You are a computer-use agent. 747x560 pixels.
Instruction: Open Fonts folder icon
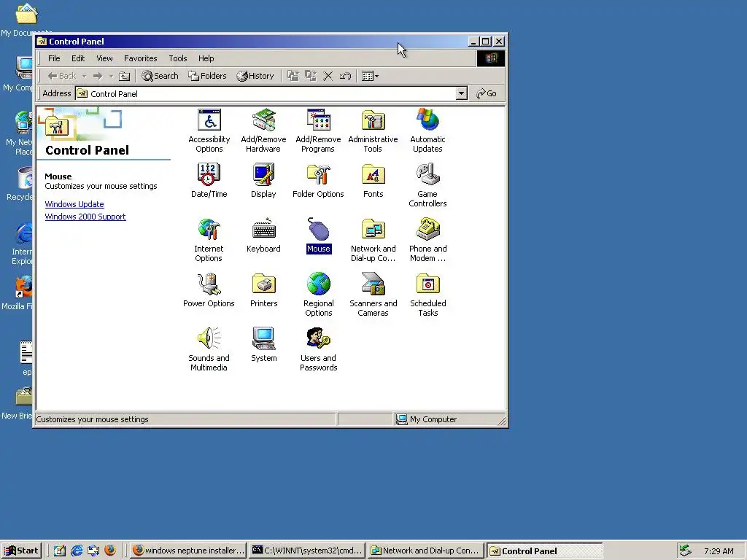(x=373, y=181)
